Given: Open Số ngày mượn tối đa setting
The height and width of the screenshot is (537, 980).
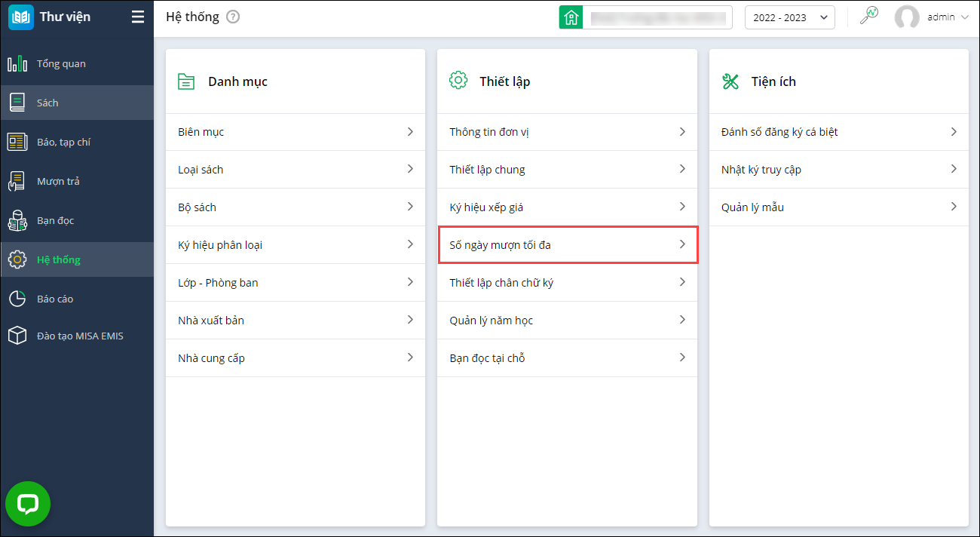Looking at the screenshot, I should click(567, 245).
